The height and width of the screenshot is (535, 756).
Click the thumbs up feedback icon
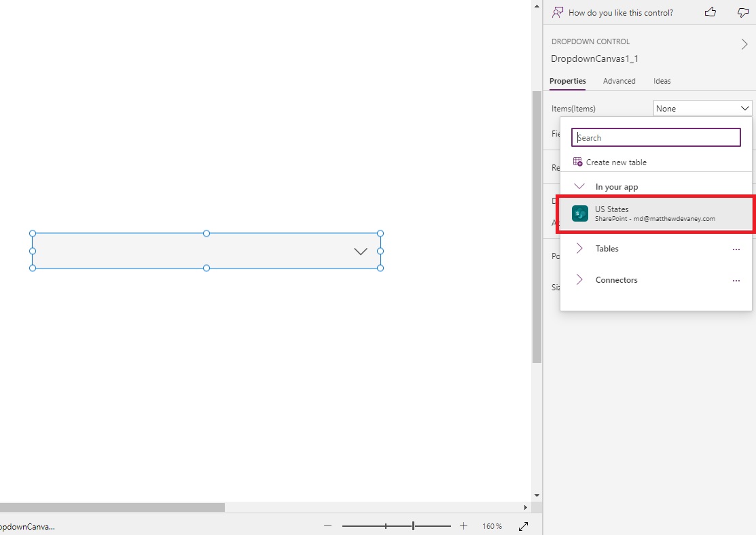click(x=710, y=12)
